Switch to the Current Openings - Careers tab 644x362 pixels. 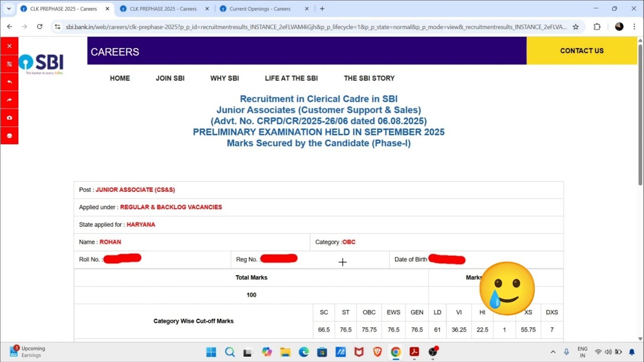[260, 9]
